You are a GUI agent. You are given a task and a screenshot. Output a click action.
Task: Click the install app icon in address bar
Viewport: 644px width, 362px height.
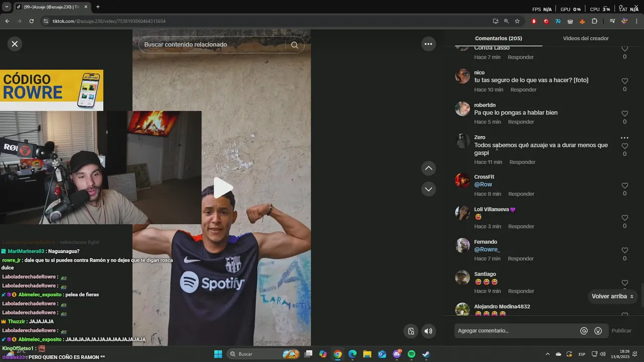(x=496, y=21)
